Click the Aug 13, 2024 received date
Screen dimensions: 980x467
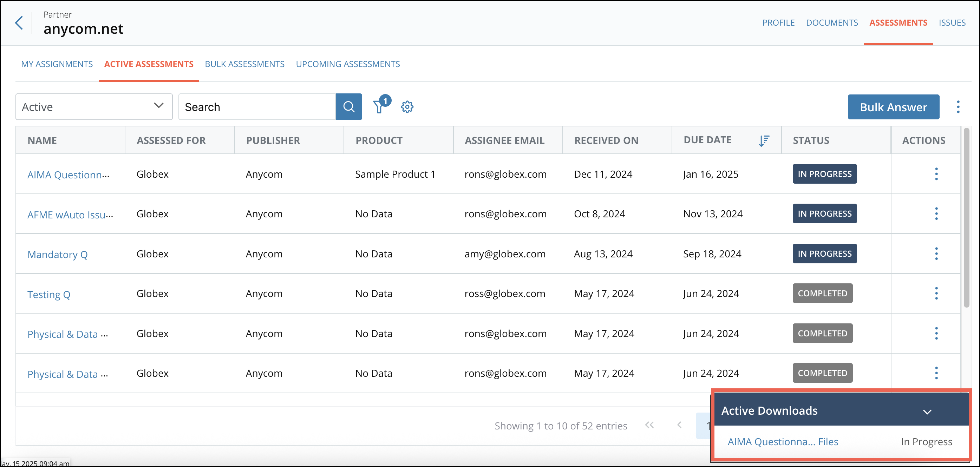click(603, 254)
